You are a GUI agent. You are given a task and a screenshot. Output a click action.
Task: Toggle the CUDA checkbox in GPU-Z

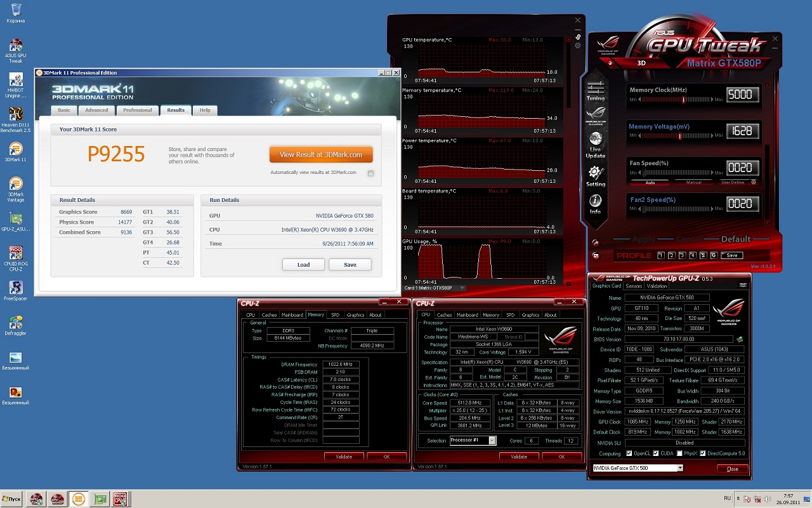pyautogui.click(x=655, y=453)
